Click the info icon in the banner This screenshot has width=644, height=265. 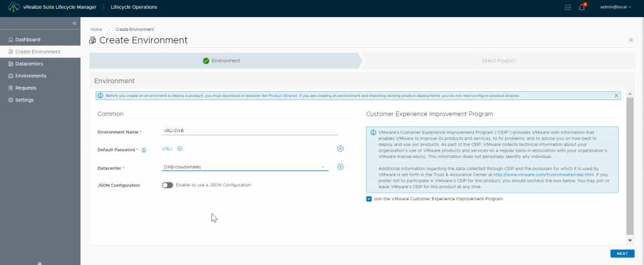click(x=101, y=96)
